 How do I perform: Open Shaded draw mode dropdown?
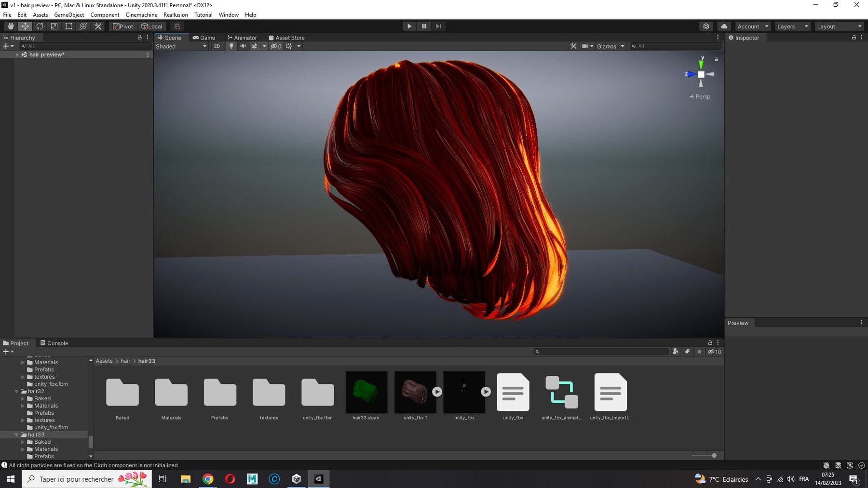(x=181, y=46)
